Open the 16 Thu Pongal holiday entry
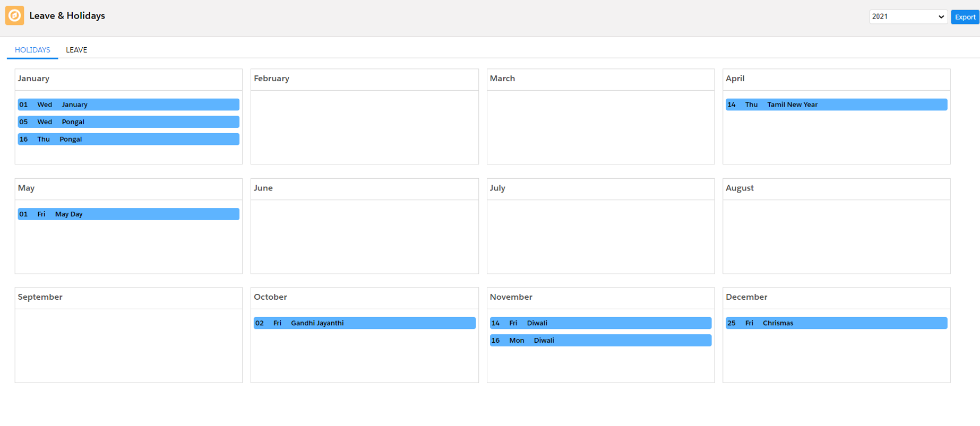980x426 pixels. pos(128,139)
